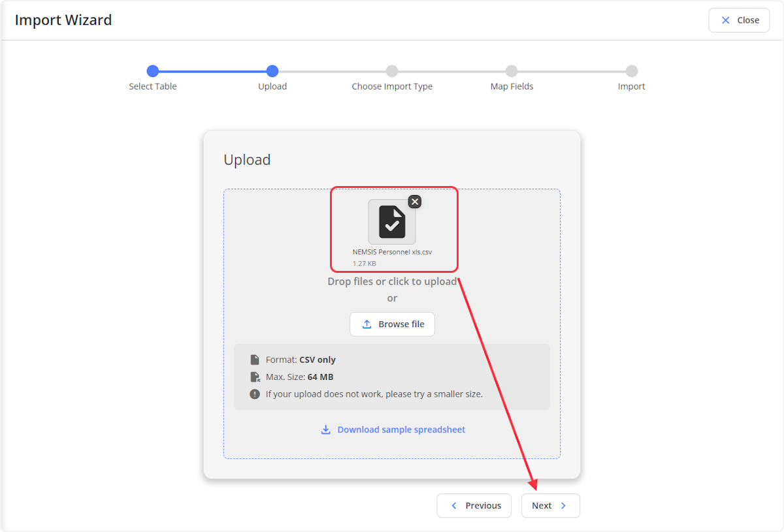
Task: Click the Upload heading in the card
Action: pyautogui.click(x=247, y=160)
